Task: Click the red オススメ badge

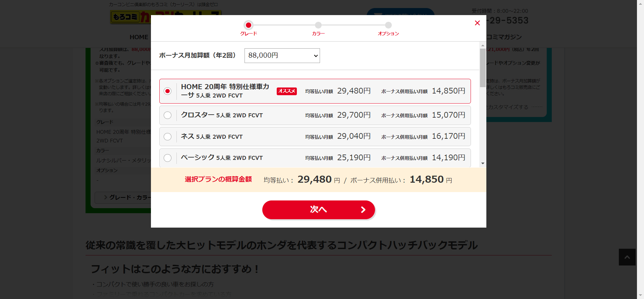Action: pos(287,91)
